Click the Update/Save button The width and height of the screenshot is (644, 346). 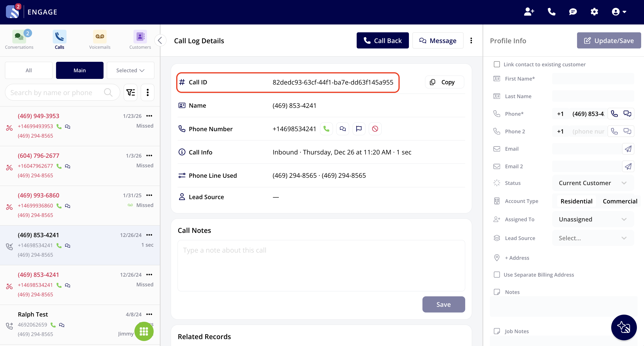609,40
